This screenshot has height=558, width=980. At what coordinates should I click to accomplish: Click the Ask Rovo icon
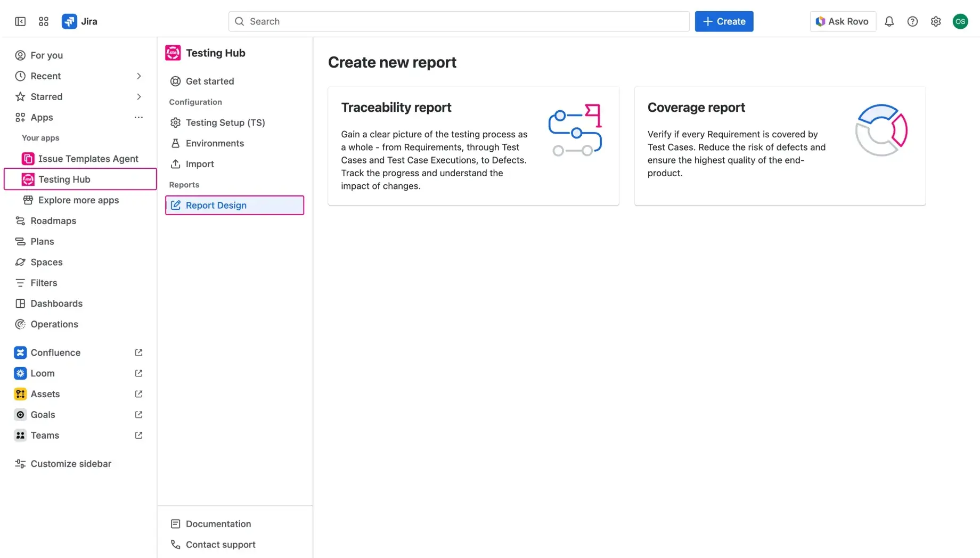click(821, 21)
